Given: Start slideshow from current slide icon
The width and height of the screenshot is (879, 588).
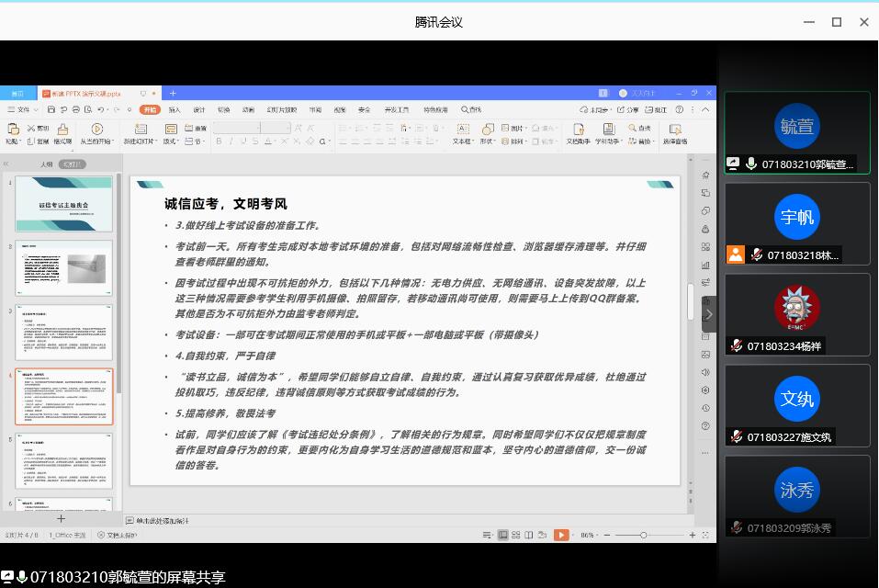Looking at the screenshot, I should coord(97,130).
